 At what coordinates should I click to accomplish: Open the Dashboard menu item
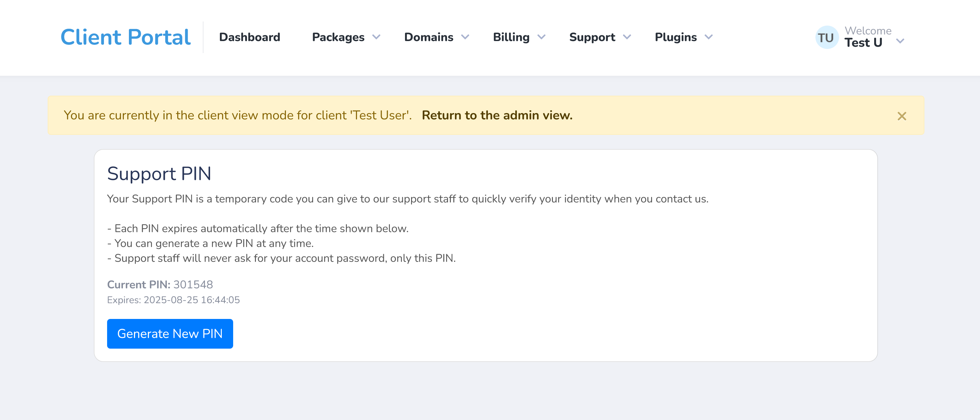click(250, 37)
